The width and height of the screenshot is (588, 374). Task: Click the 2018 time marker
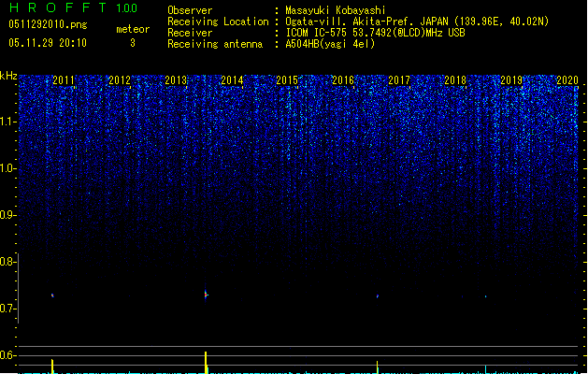[455, 79]
